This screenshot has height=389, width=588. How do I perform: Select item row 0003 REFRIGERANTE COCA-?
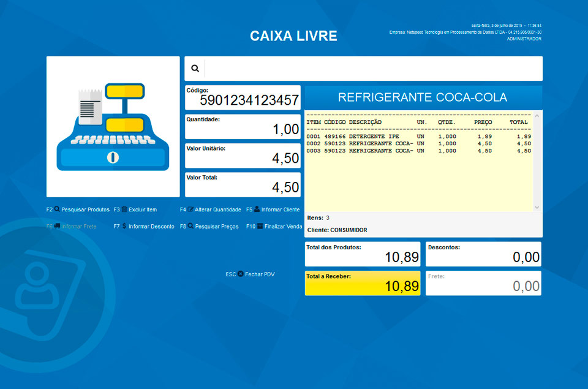(418, 151)
